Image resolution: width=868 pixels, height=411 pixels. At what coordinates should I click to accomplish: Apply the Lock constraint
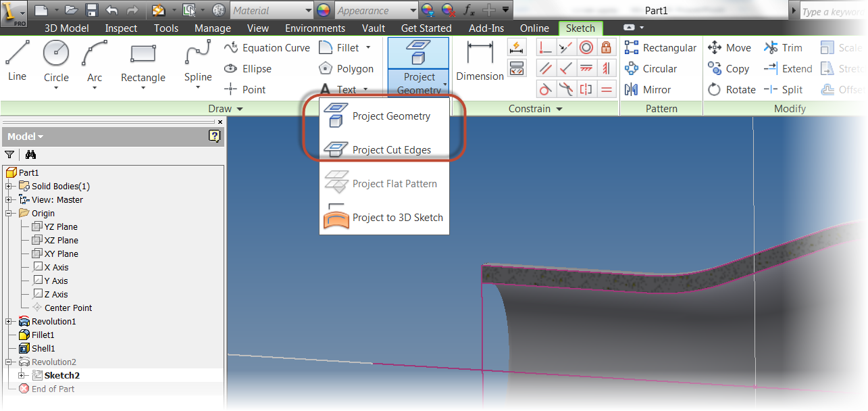tap(606, 47)
